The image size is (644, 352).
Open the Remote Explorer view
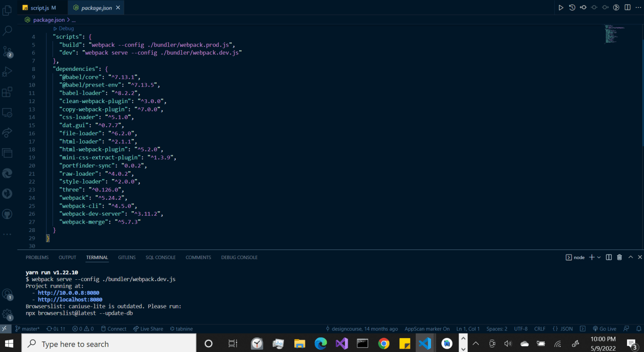tap(7, 112)
